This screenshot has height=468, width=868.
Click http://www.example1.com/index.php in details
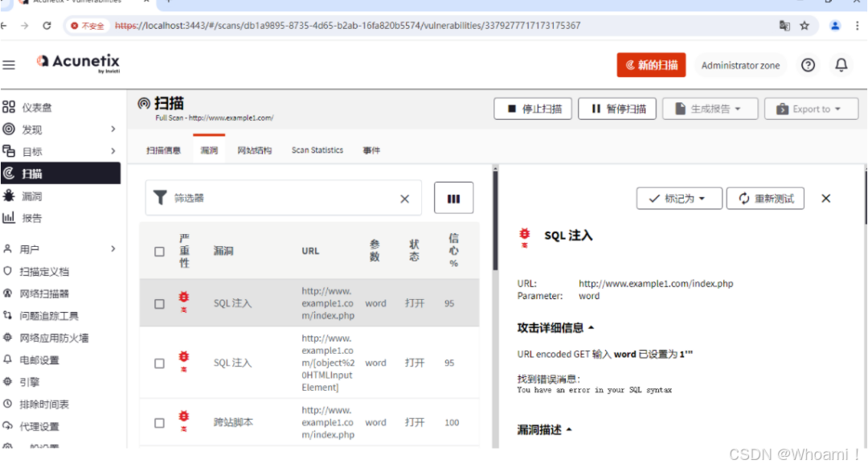click(656, 284)
